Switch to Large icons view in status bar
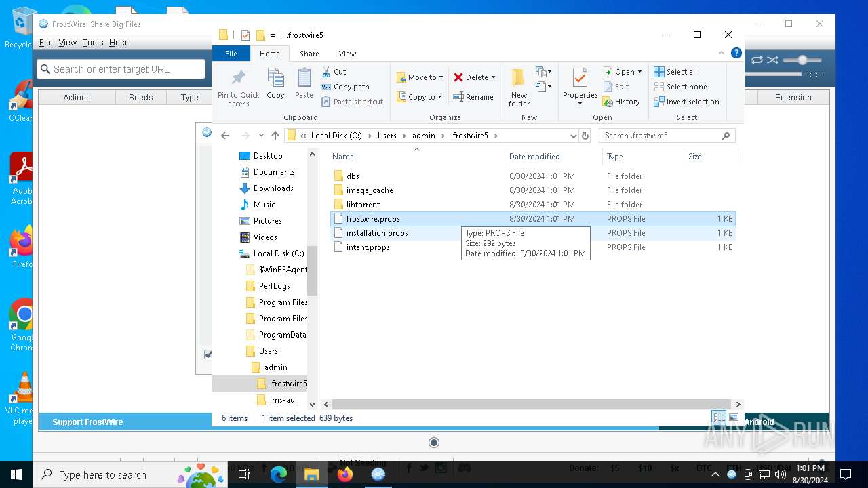Viewport: 868px width, 488px height. (x=733, y=418)
